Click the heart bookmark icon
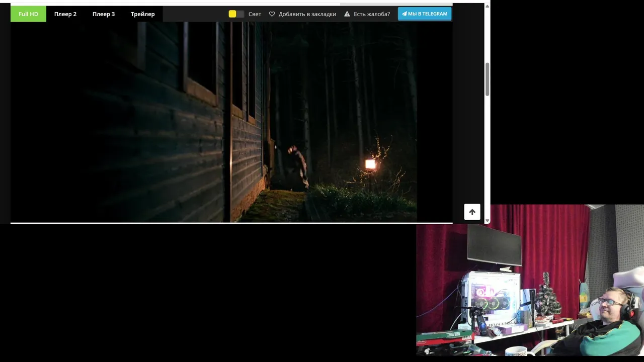Image resolution: width=644 pixels, height=362 pixels. [x=272, y=14]
